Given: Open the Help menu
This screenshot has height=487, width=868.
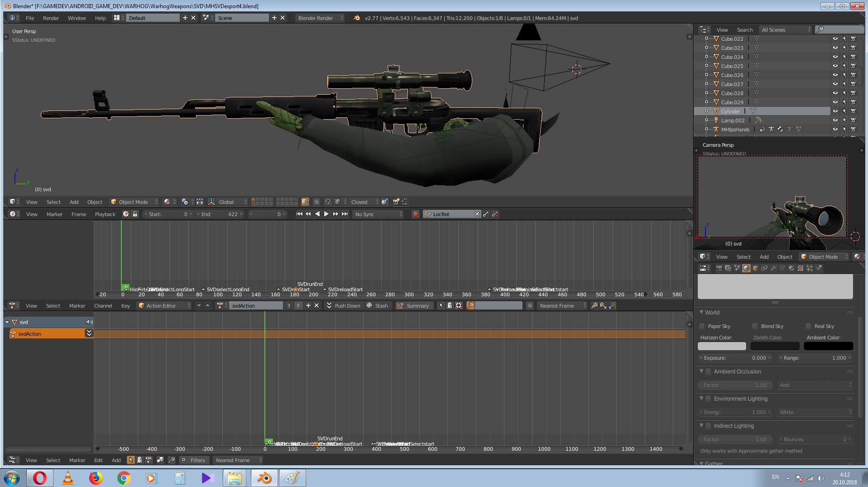Looking at the screenshot, I should pyautogui.click(x=100, y=18).
